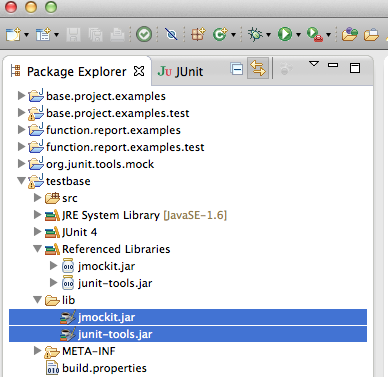Select the lib folder
This screenshot has width=388, height=377.
tap(68, 300)
